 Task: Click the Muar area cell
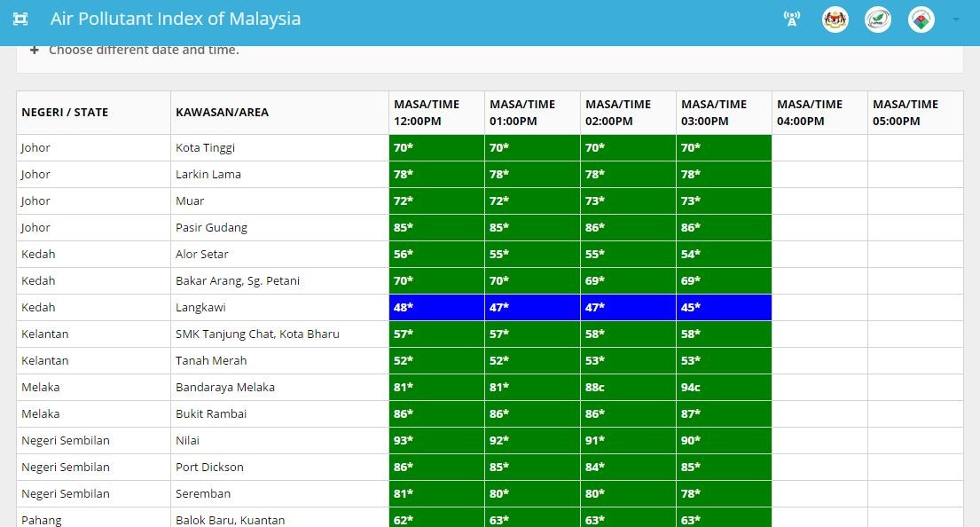[x=279, y=201]
